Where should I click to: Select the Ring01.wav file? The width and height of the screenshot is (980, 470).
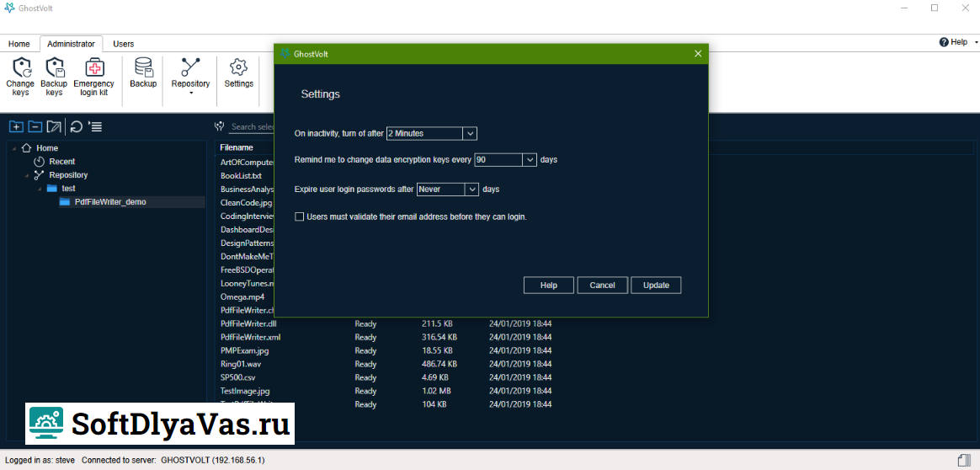241,364
